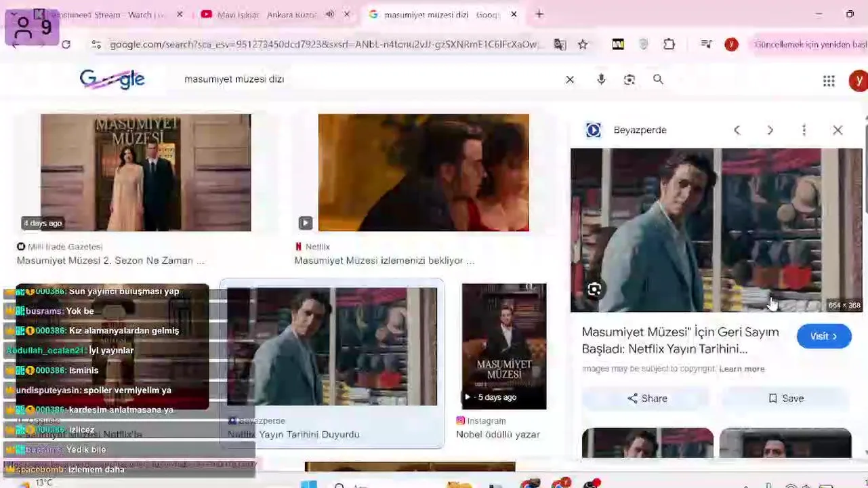This screenshot has height=488, width=868.
Task: Click the Milli İrade Gazetesi source label
Action: click(x=60, y=247)
